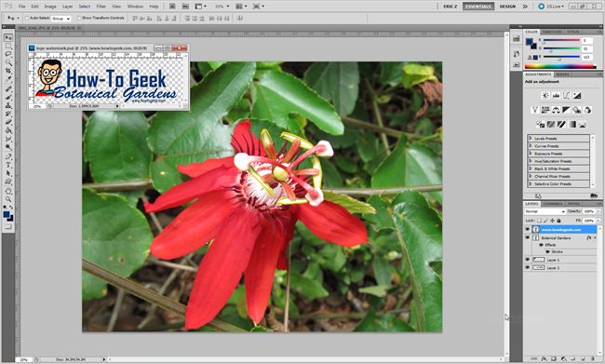
Task: Add a Color Balance adjustment
Action: 556,110
